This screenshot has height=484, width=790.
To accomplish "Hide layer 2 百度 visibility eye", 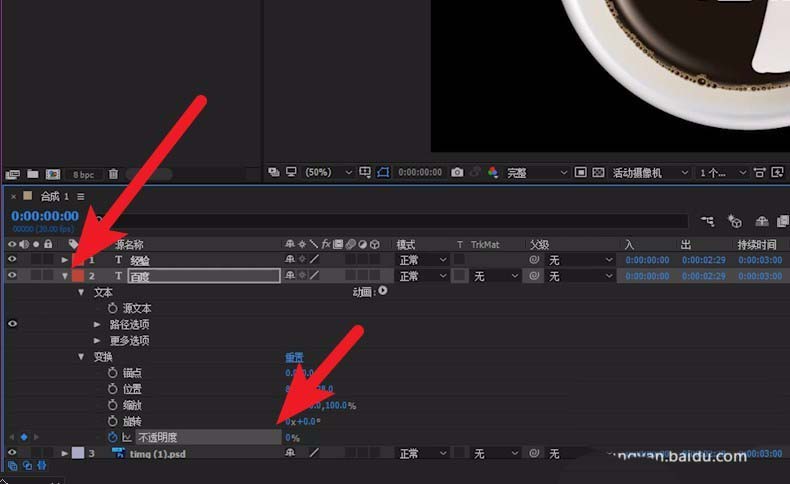I will (x=12, y=275).
